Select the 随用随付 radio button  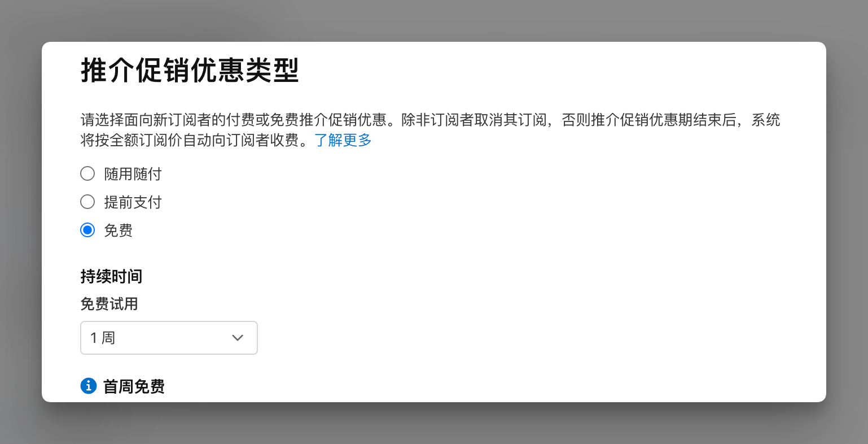coord(87,173)
